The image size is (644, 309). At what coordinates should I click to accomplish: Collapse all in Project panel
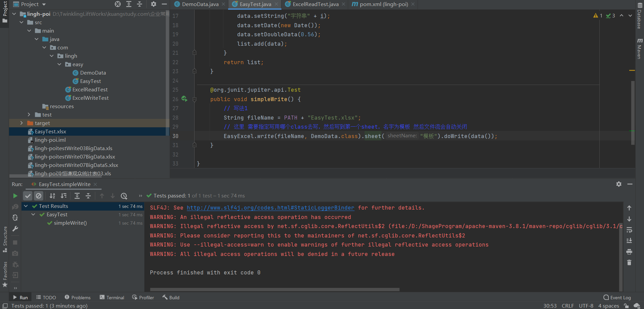[x=140, y=4]
